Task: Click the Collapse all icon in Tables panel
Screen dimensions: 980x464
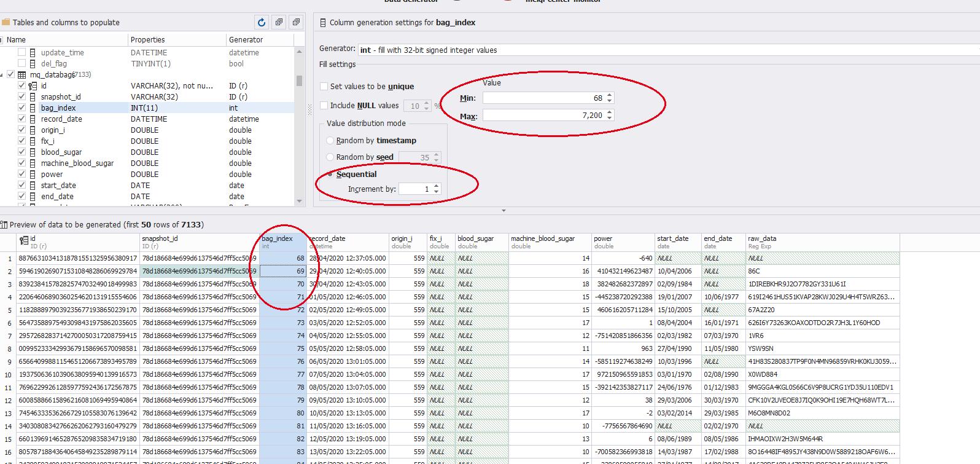Action: click(296, 22)
